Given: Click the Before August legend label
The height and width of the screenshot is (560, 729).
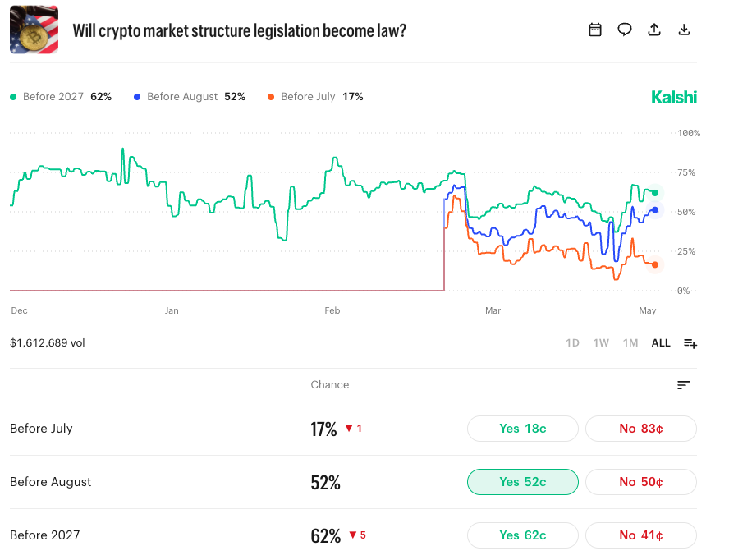Looking at the screenshot, I should coord(182,97).
